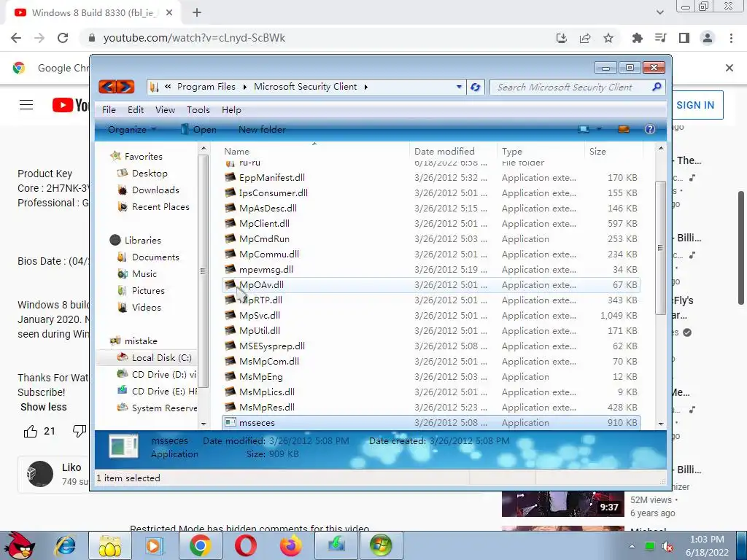Click SIGN IN on the YouTube page
Viewport: 747px width, 560px height.
coord(695,105)
